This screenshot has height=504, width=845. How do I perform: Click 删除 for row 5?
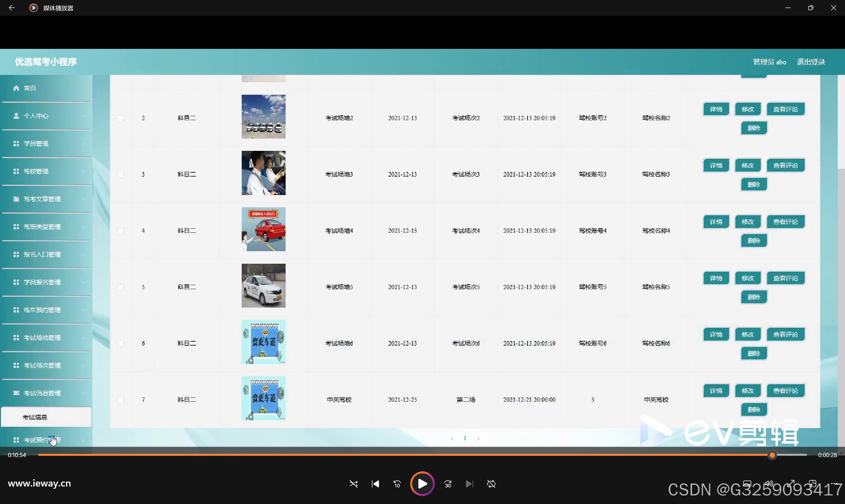[754, 297]
